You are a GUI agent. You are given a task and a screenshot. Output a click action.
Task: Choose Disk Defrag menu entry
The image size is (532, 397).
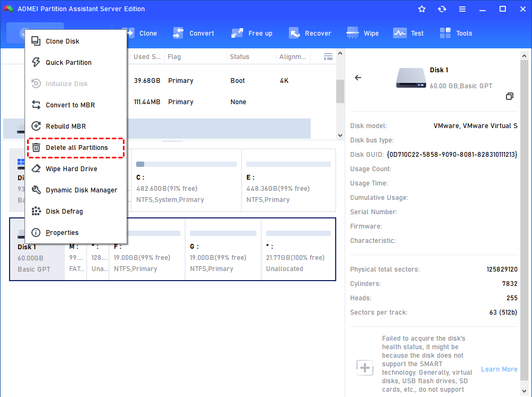[76, 211]
